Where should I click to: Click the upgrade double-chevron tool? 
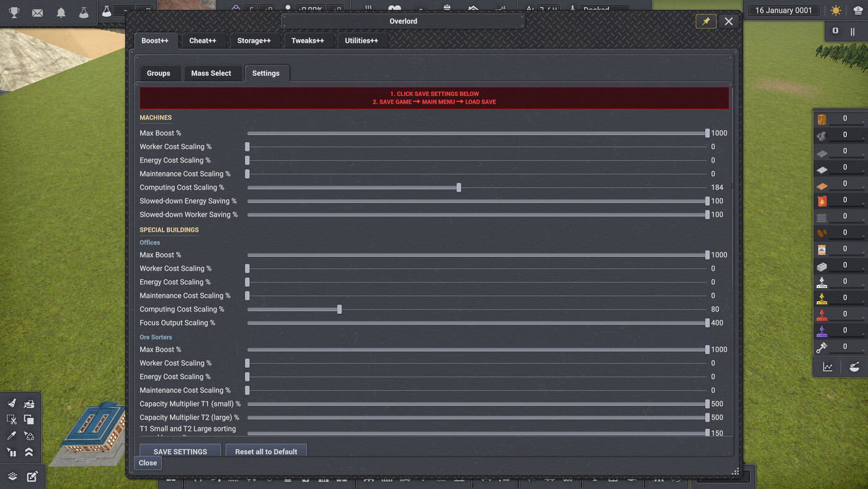pos(29,452)
